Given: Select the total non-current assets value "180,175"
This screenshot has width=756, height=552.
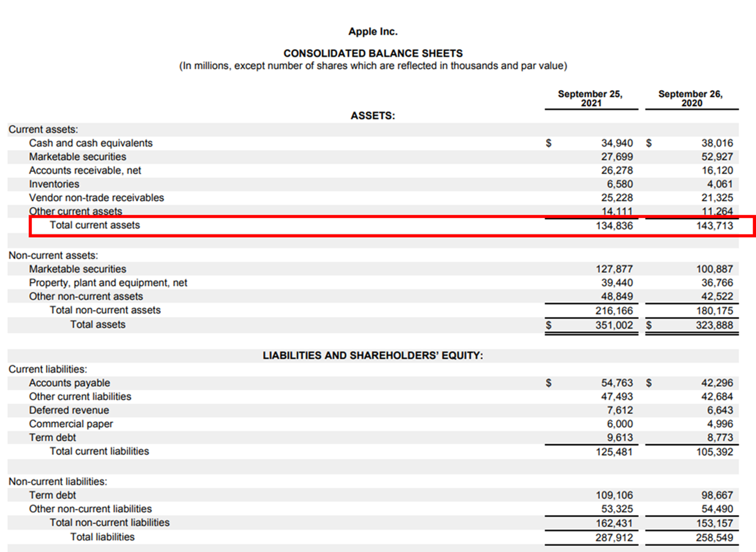Looking at the screenshot, I should (x=715, y=311).
